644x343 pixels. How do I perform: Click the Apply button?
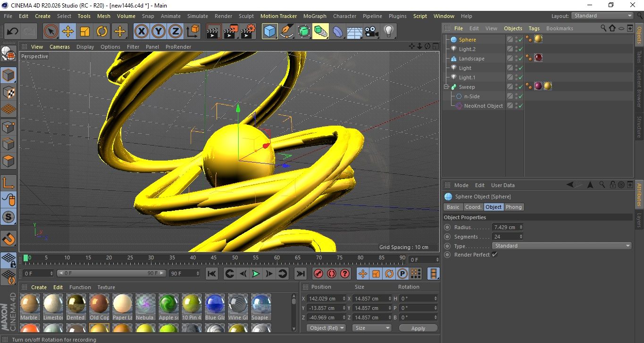click(x=418, y=328)
